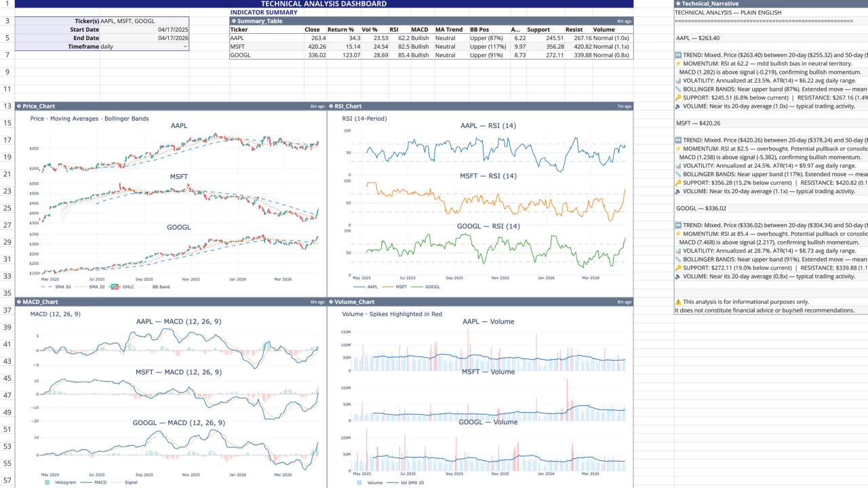Image resolution: width=868 pixels, height=488 pixels.
Task: Click the lightning momentum icon for MSFT
Action: coord(678,148)
